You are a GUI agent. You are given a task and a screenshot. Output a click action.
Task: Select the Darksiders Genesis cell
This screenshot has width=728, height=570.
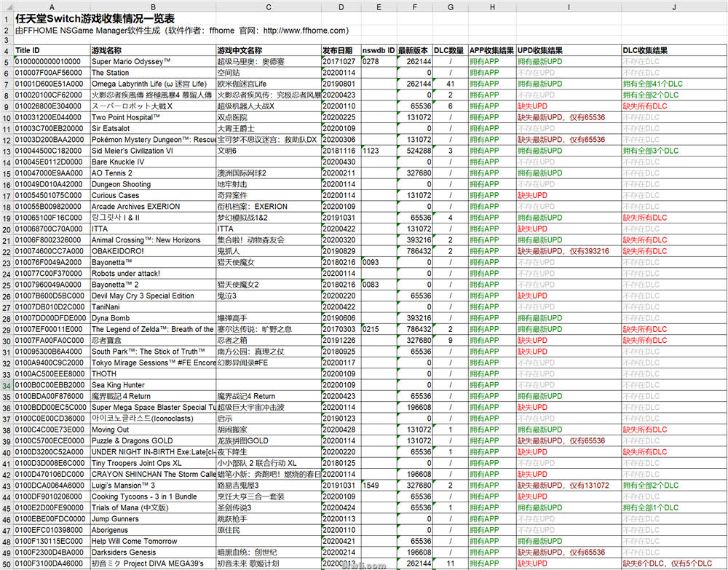[153, 553]
